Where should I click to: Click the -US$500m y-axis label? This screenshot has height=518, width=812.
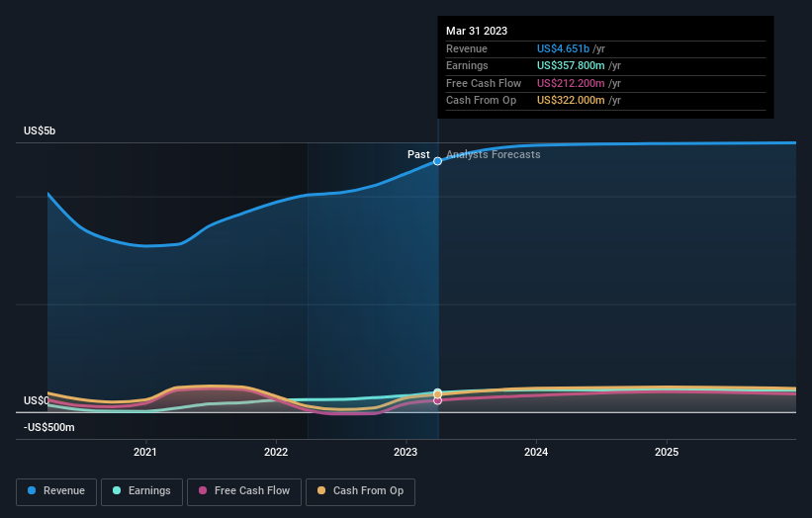49,427
